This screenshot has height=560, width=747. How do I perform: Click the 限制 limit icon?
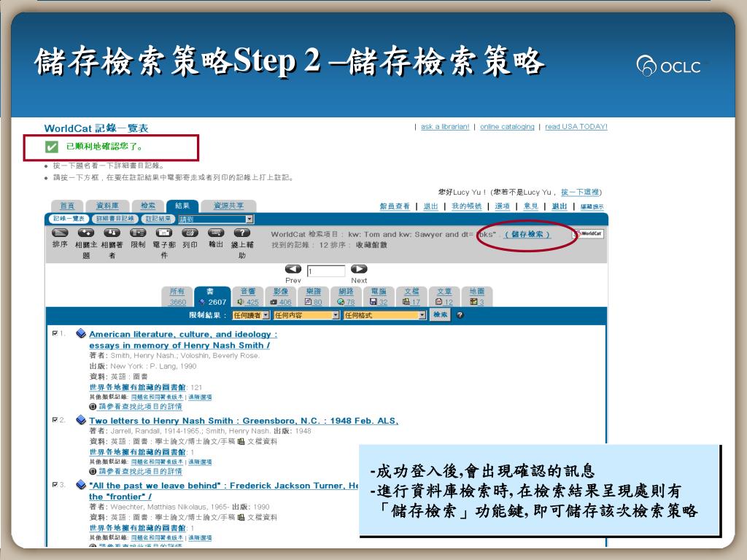[138, 233]
